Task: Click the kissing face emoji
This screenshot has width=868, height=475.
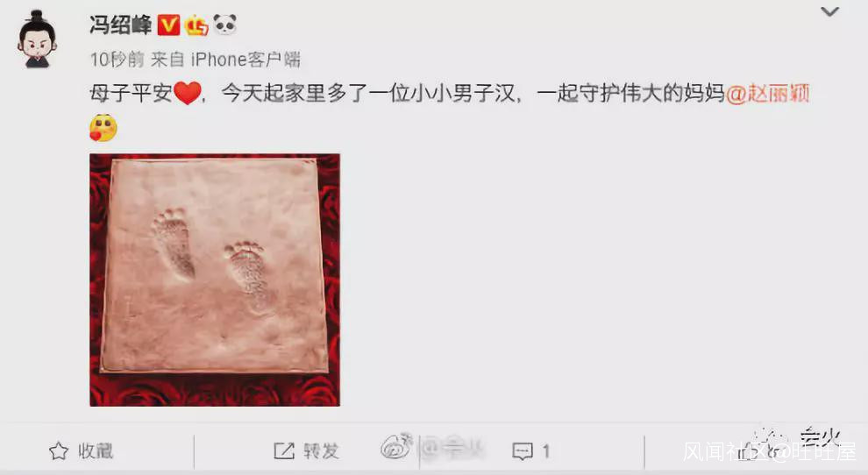Action: pyautogui.click(x=103, y=128)
